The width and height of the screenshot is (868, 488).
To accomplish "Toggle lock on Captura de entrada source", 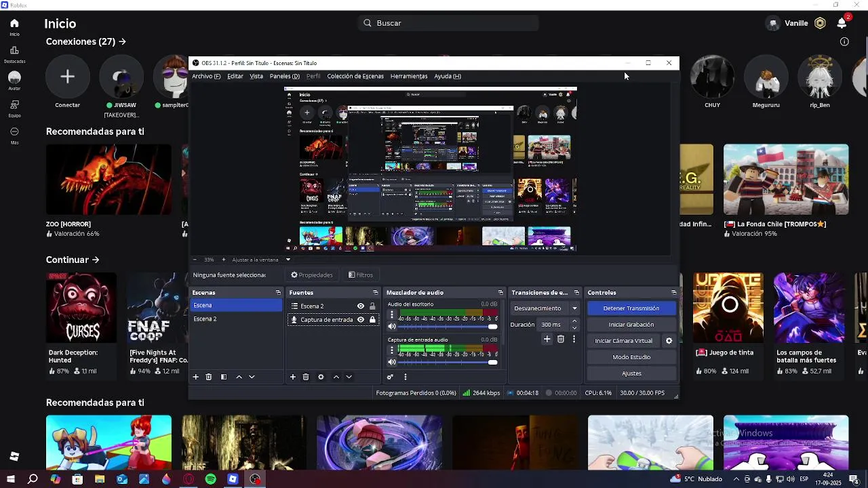I will pos(372,320).
